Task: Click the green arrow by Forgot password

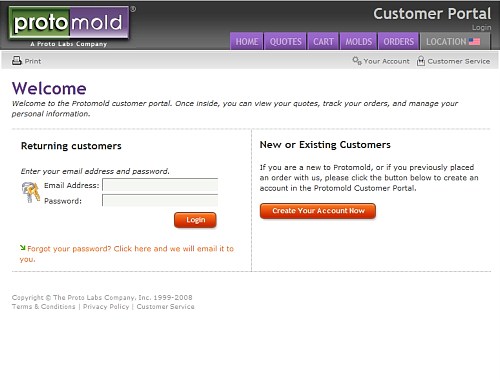Action: (x=23, y=248)
